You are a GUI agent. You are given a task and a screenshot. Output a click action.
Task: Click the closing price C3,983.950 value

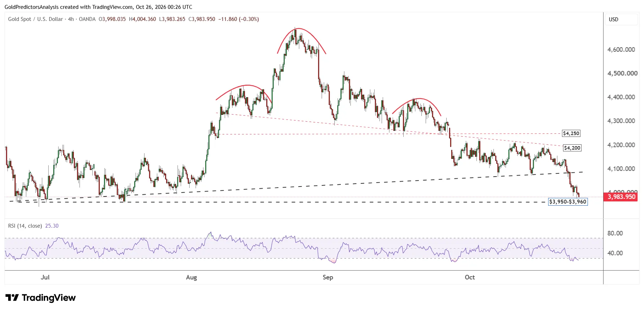click(x=202, y=19)
